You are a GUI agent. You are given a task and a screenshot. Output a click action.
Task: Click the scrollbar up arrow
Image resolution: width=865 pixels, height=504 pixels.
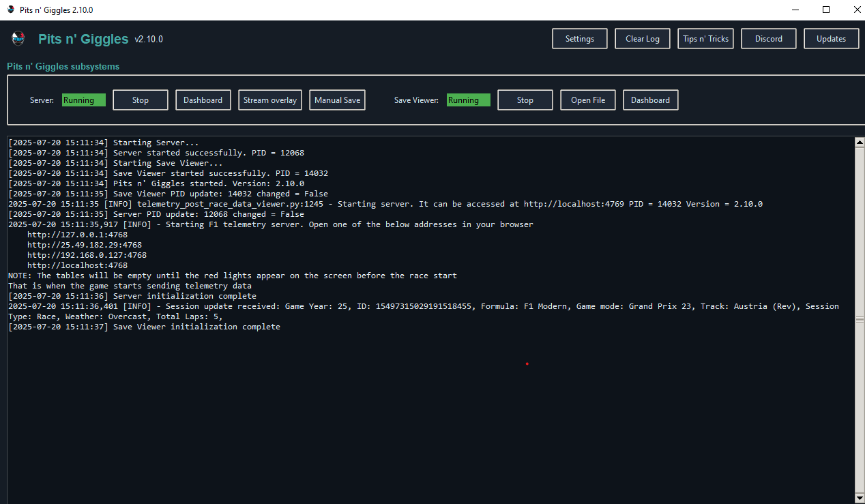pos(860,141)
